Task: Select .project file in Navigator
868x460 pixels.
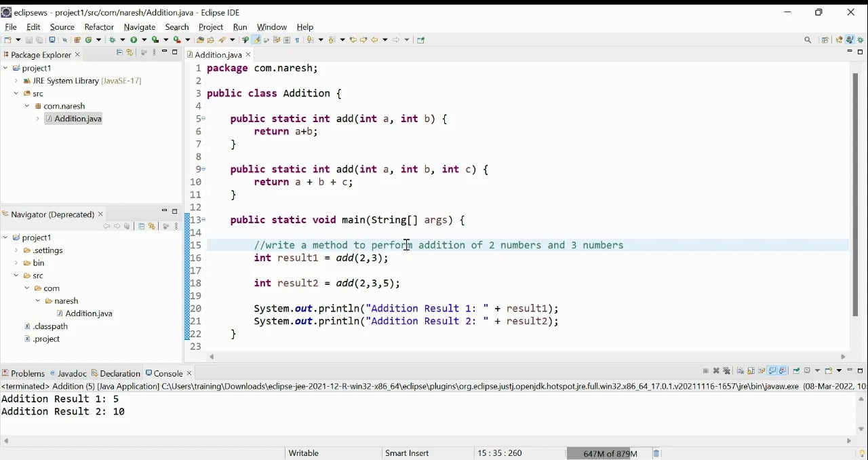Action: point(42,339)
